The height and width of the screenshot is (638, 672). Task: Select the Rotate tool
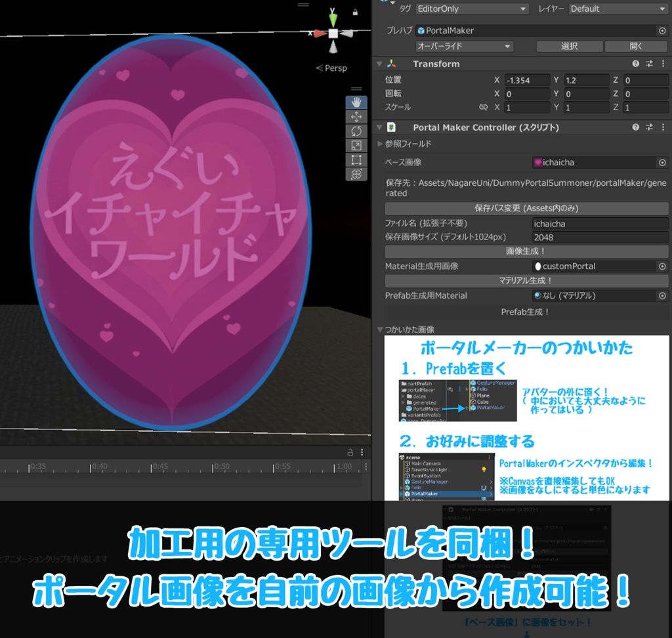coord(356,131)
